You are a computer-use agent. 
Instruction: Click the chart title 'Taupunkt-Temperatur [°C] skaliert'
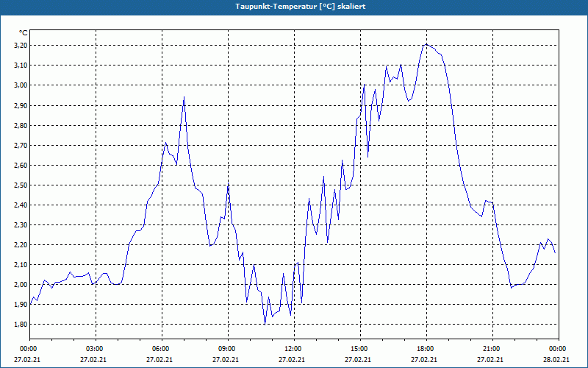(x=301, y=7)
